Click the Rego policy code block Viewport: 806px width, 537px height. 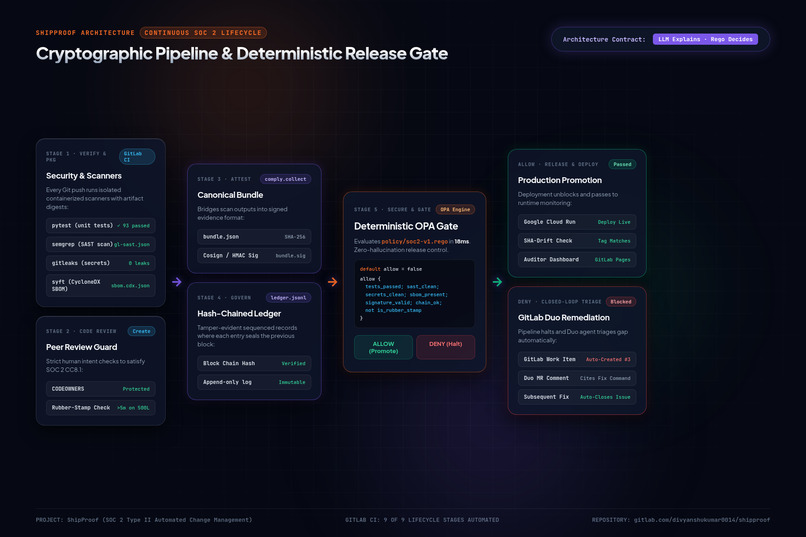[414, 293]
